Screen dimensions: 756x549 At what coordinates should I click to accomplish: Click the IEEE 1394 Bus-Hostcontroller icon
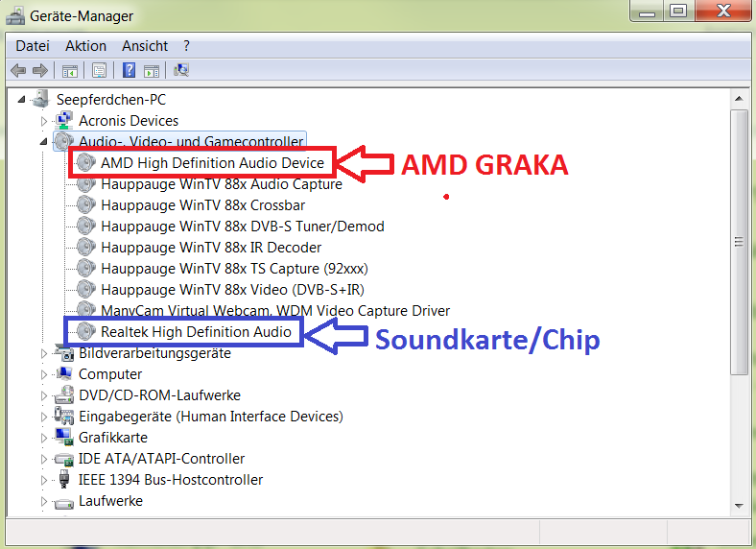pyautogui.click(x=63, y=479)
